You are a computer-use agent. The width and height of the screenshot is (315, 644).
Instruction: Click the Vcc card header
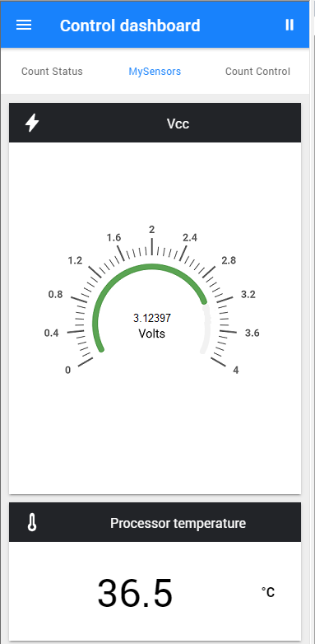(x=155, y=123)
